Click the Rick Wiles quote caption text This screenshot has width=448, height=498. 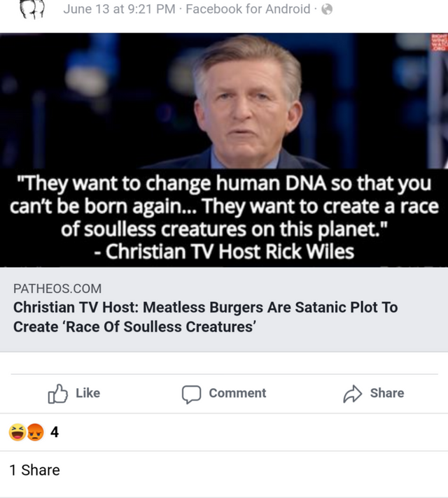click(x=224, y=218)
